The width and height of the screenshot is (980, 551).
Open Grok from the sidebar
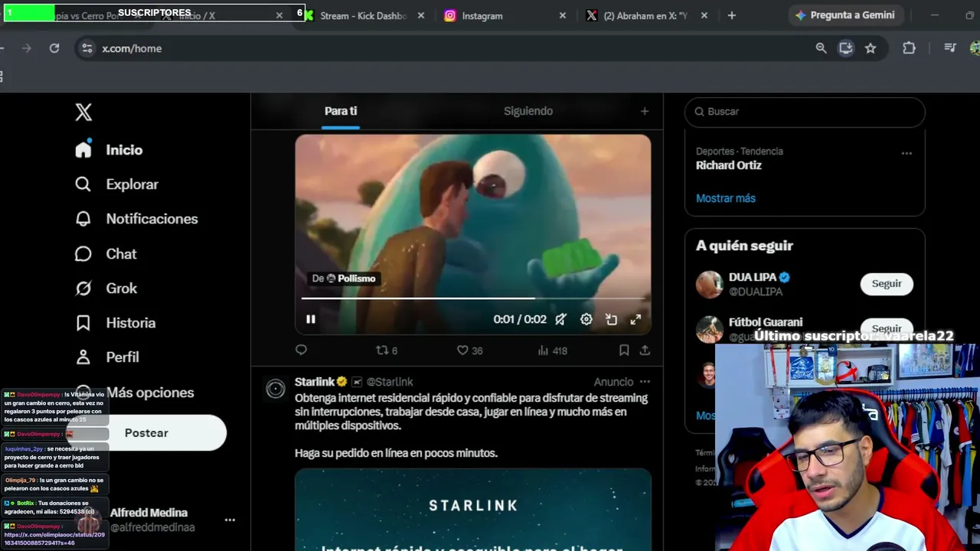click(106, 289)
